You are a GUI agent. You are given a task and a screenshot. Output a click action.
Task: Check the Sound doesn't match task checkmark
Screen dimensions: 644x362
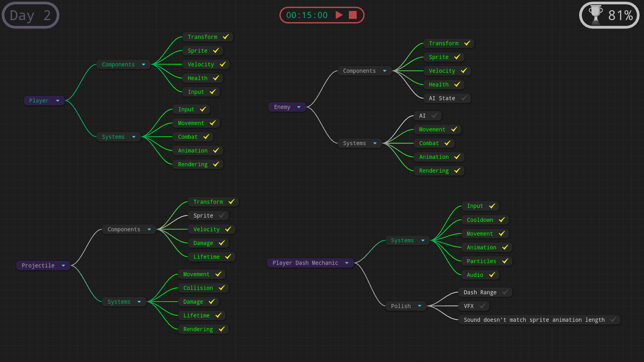pos(613,319)
